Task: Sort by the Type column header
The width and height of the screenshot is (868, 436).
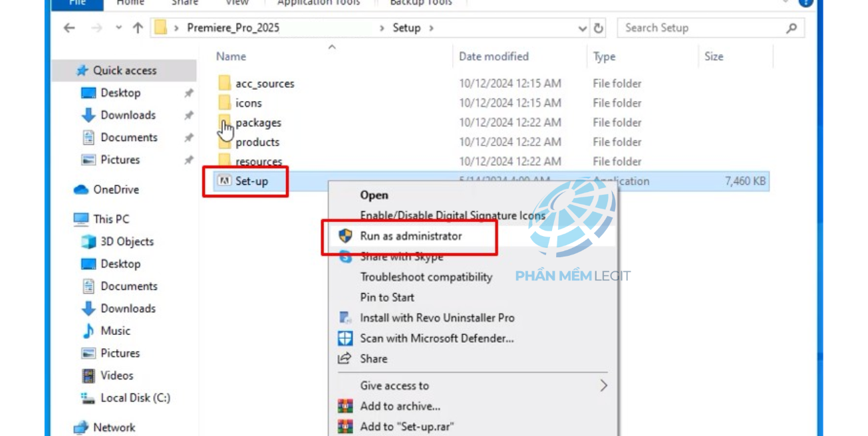Action: (x=604, y=56)
